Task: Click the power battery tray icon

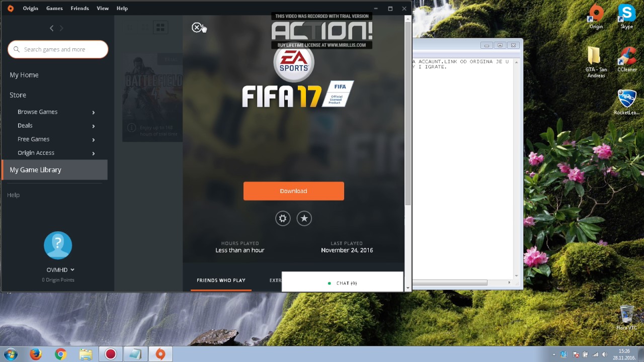Action: pyautogui.click(x=586, y=354)
